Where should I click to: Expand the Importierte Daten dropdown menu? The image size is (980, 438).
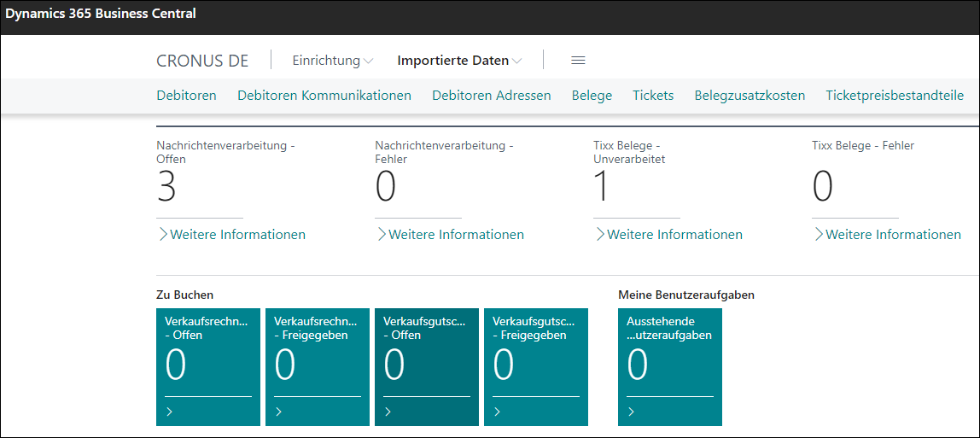pyautogui.click(x=459, y=61)
